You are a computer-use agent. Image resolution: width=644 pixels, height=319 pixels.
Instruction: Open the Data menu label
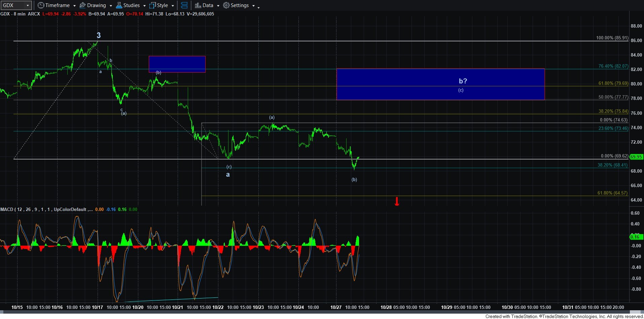coord(208,5)
